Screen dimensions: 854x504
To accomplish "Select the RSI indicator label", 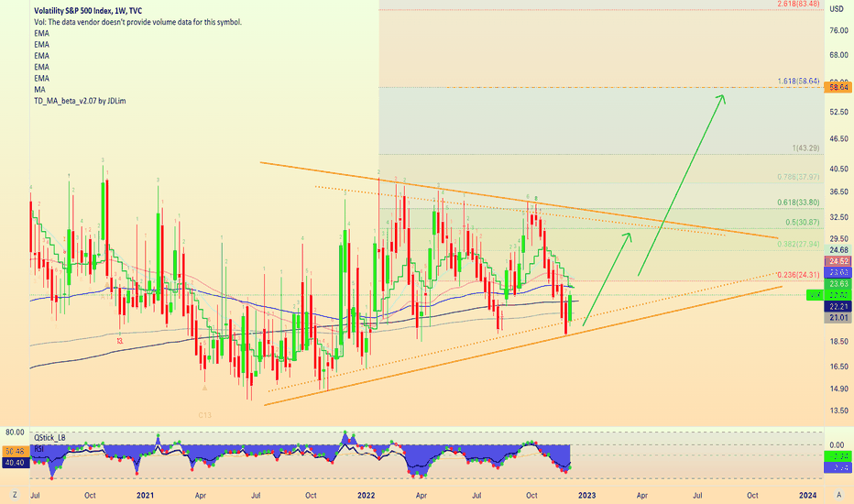I will coord(39,448).
